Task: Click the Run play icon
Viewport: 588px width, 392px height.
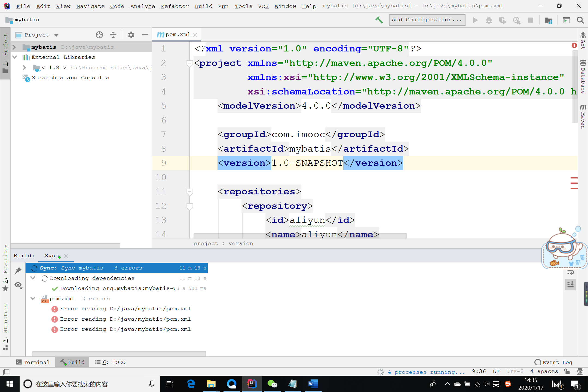Action: tap(475, 20)
